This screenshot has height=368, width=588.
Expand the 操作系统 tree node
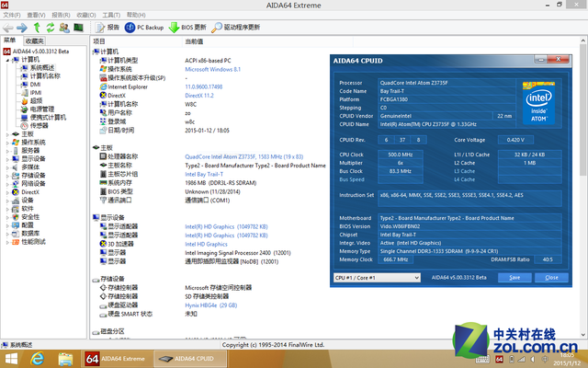tap(7, 143)
